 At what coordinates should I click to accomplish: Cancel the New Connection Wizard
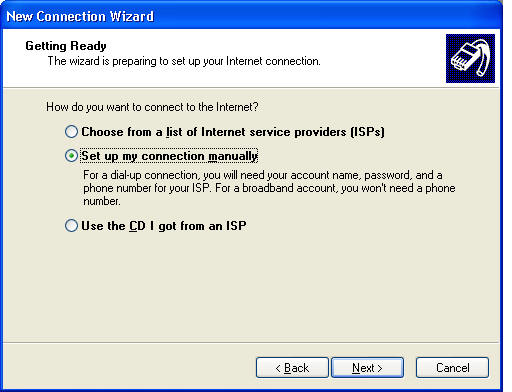point(452,368)
